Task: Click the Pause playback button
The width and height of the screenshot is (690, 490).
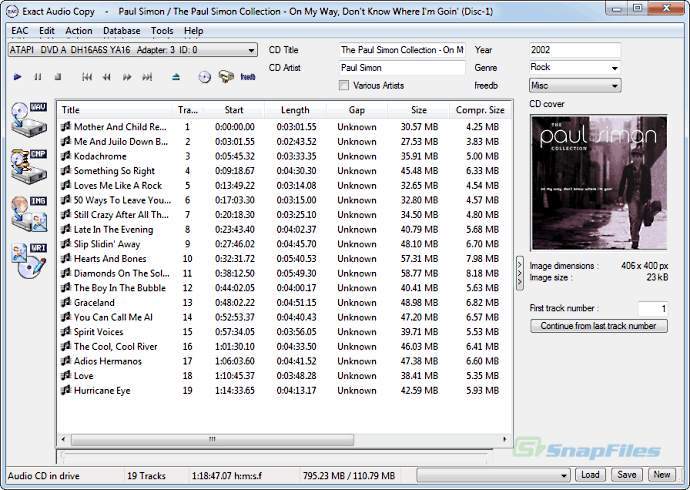Action: coord(38,77)
